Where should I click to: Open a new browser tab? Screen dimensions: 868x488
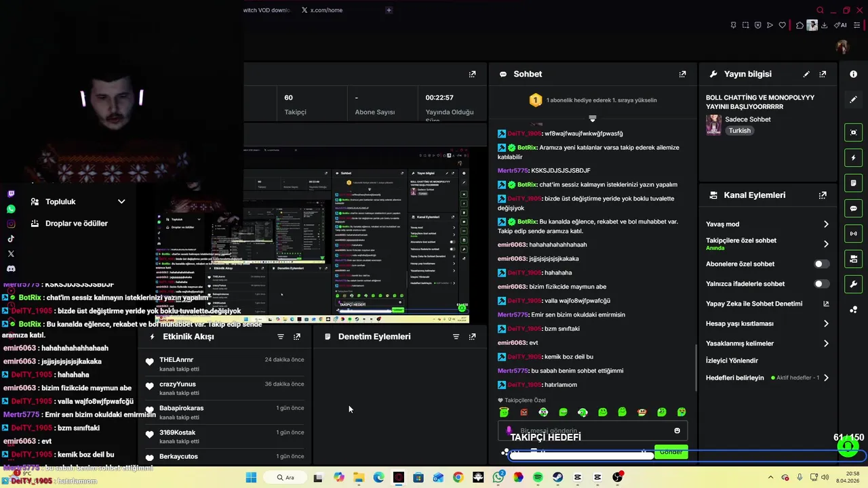click(x=389, y=10)
